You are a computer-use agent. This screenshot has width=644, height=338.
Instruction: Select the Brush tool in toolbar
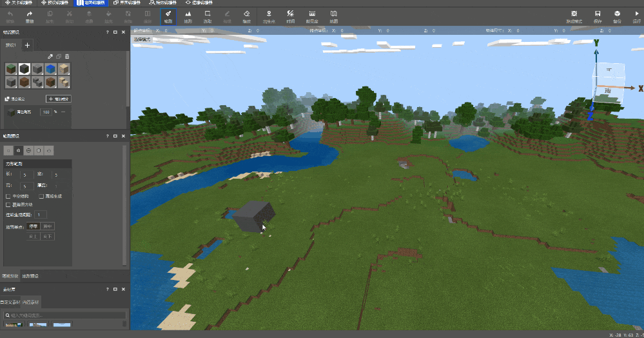click(x=168, y=15)
